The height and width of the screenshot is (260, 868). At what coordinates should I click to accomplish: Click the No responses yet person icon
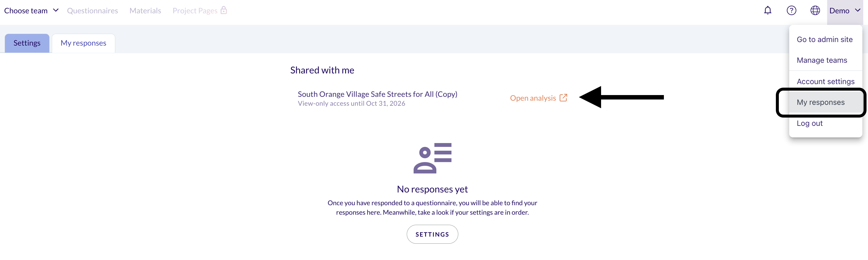(x=432, y=158)
